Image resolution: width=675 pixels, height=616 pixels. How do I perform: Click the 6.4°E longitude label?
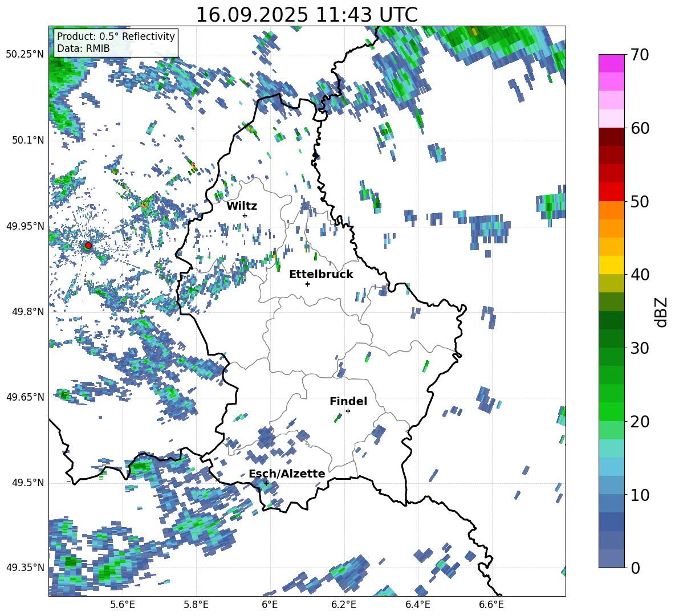(x=417, y=605)
